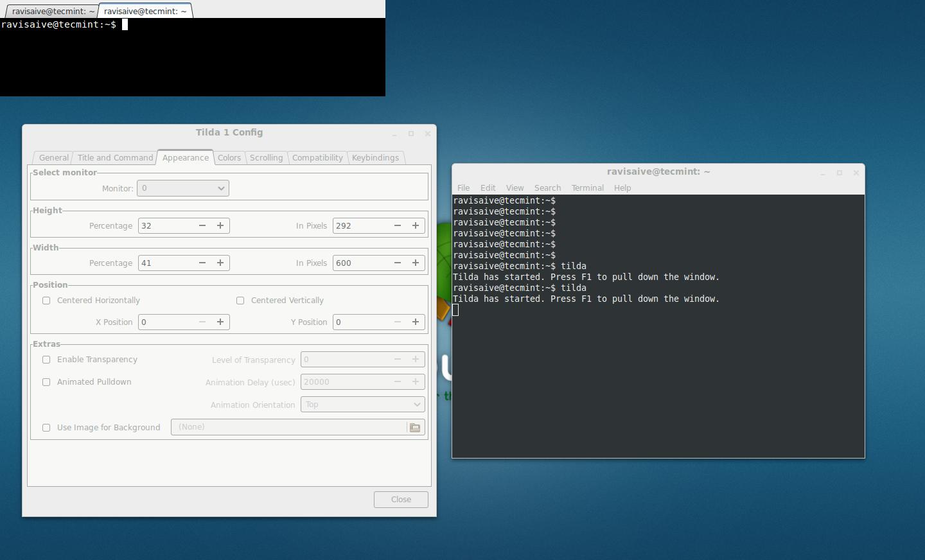Viewport: 925px width, 560px height.
Task: Decrease Height in Pixels value
Action: 397,225
